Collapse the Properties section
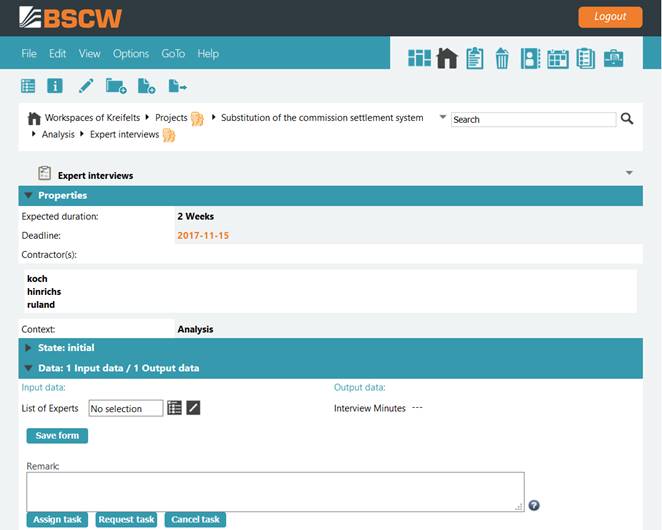662x530 pixels. click(29, 196)
